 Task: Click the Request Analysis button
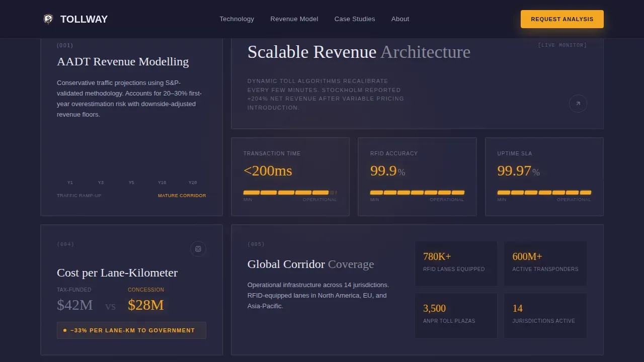562,19
